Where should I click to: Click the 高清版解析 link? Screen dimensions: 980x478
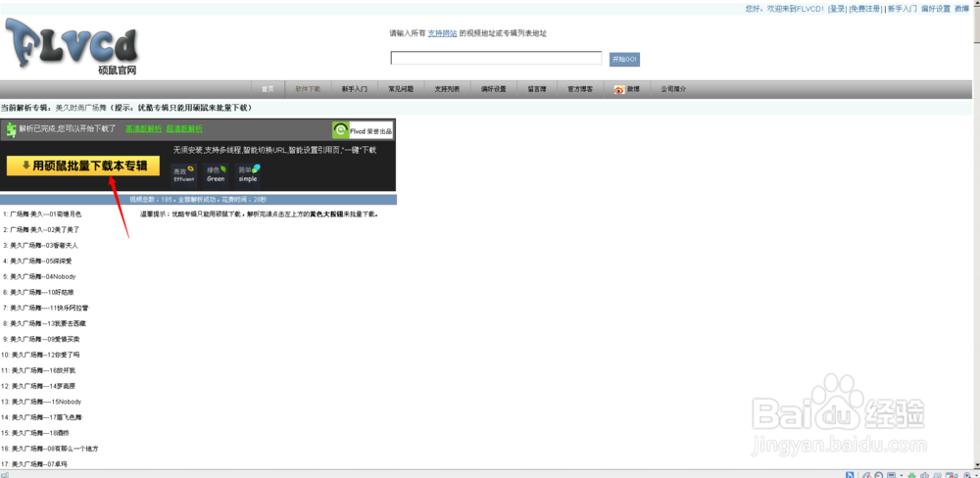point(144,128)
